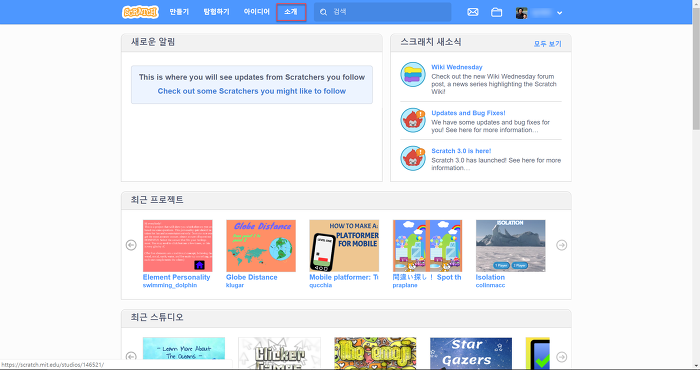The width and height of the screenshot is (700, 370).
Task: Click the search magnifier icon
Action: (x=323, y=12)
